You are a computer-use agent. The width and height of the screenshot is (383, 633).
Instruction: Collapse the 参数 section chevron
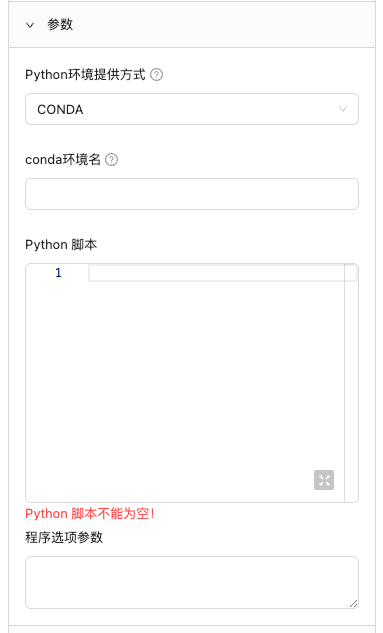point(30,25)
